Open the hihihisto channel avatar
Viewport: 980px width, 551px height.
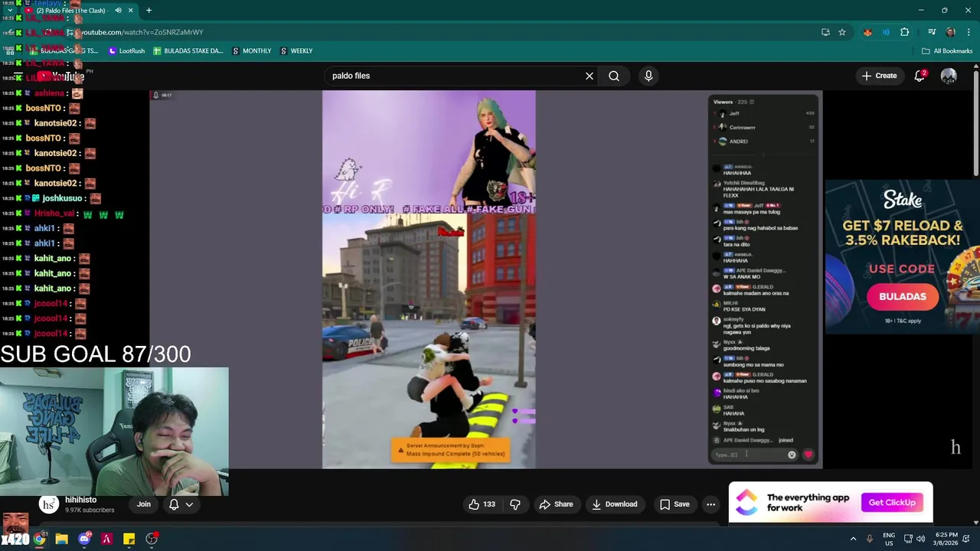coord(49,504)
